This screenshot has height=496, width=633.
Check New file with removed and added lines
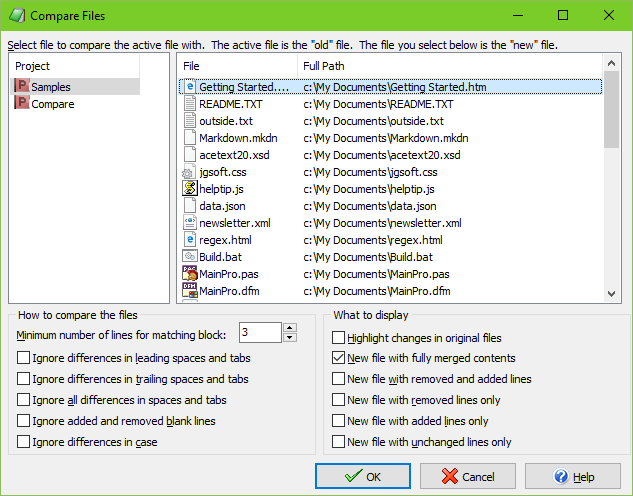click(x=338, y=379)
